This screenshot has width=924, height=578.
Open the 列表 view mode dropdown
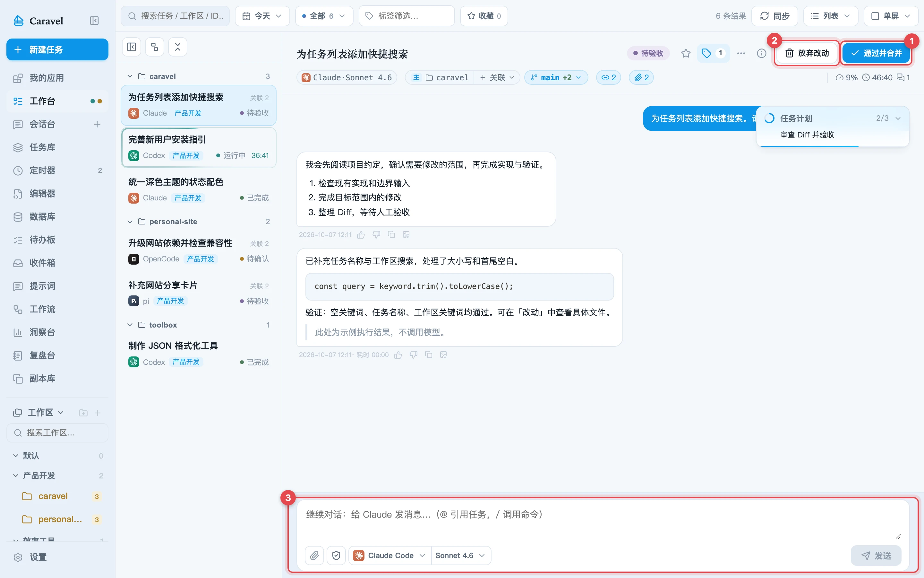[x=830, y=16]
